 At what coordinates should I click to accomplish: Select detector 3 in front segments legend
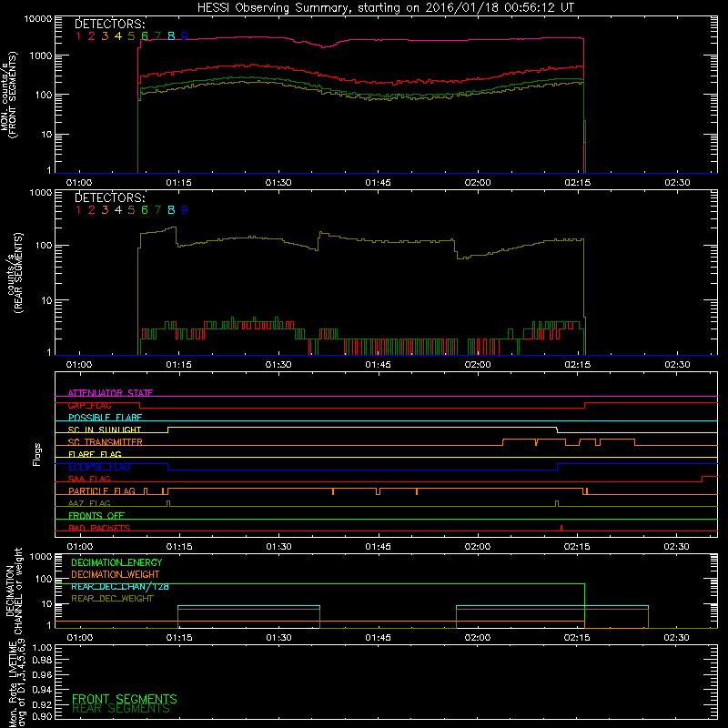point(105,35)
